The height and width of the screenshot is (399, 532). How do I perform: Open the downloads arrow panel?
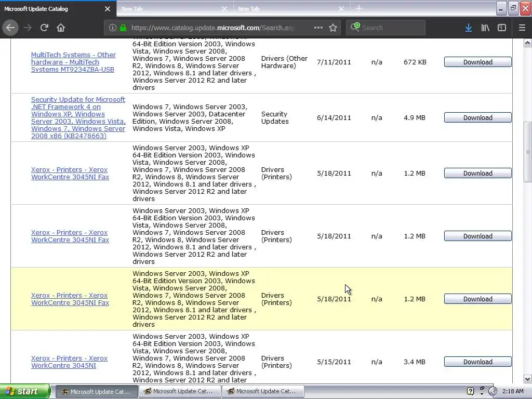[x=469, y=28]
